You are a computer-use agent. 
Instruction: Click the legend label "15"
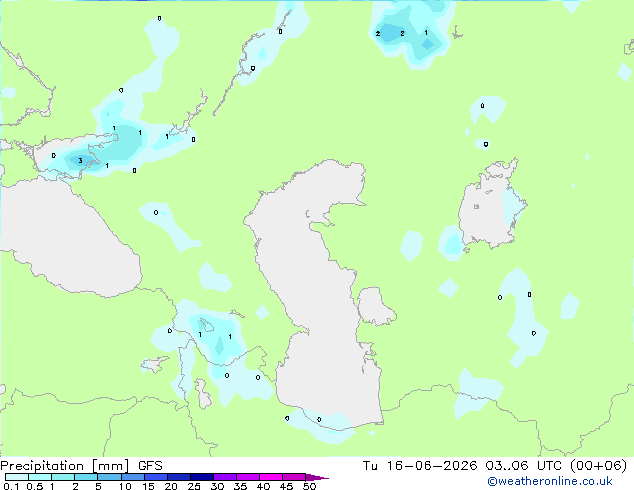(148, 486)
